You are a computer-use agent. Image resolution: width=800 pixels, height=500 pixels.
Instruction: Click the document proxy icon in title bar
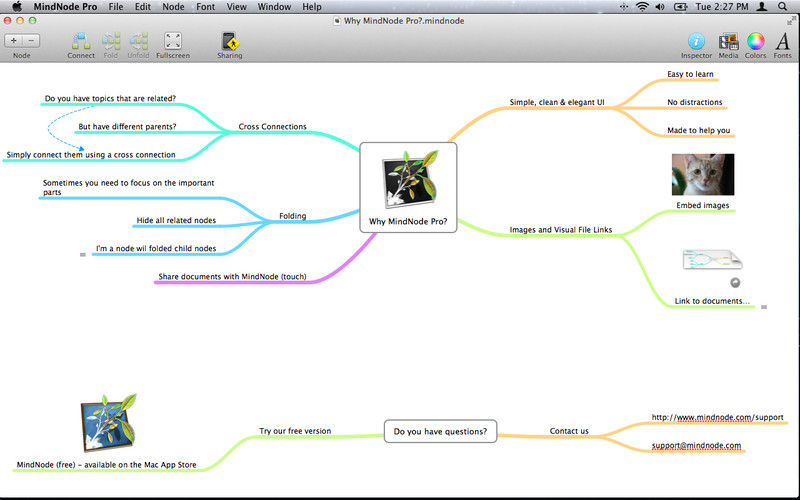point(337,21)
